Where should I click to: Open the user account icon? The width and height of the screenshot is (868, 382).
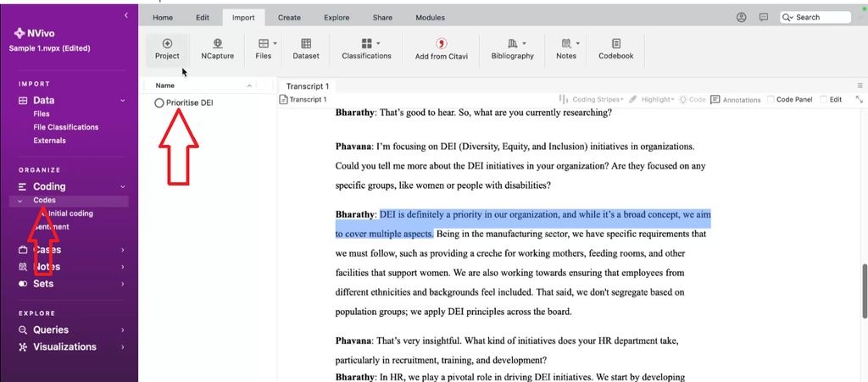tap(741, 17)
